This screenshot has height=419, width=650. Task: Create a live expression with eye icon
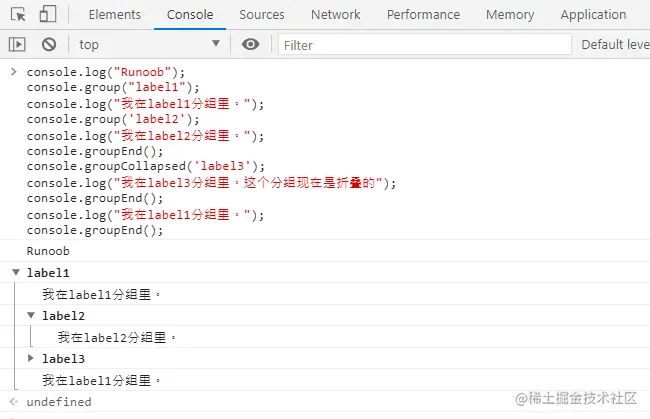pyautogui.click(x=251, y=45)
